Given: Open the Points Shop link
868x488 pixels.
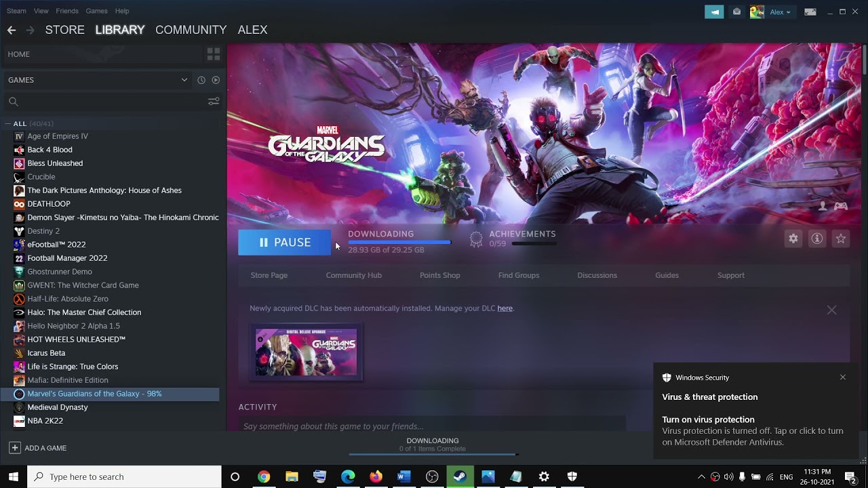Looking at the screenshot, I should pyautogui.click(x=440, y=275).
